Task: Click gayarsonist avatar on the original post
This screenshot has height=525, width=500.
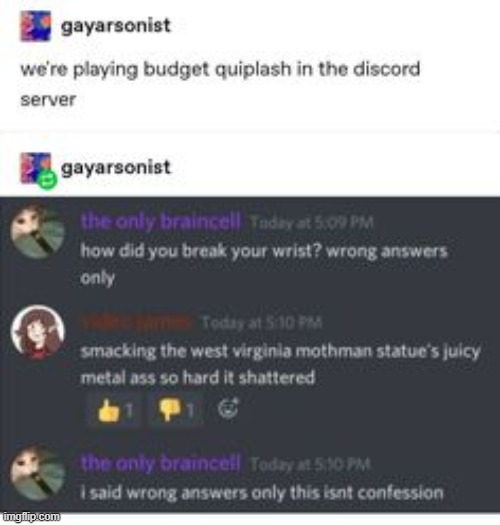Action: point(35,26)
